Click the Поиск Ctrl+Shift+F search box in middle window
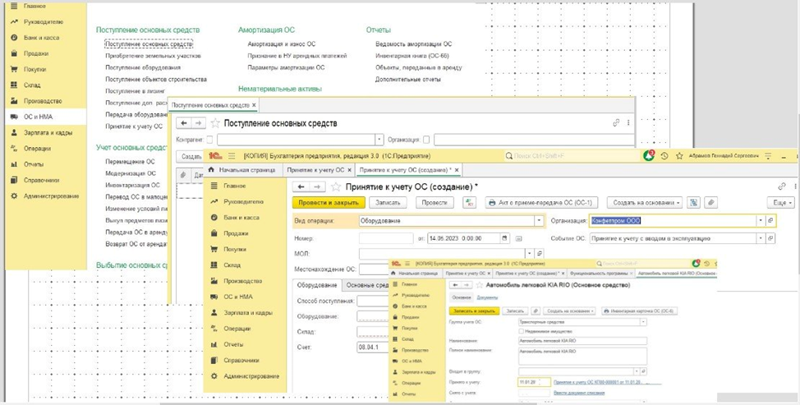 (x=569, y=156)
